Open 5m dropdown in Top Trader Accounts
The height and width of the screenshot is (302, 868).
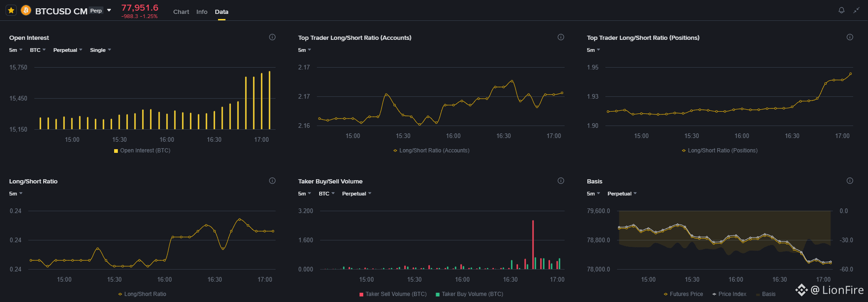pos(304,50)
